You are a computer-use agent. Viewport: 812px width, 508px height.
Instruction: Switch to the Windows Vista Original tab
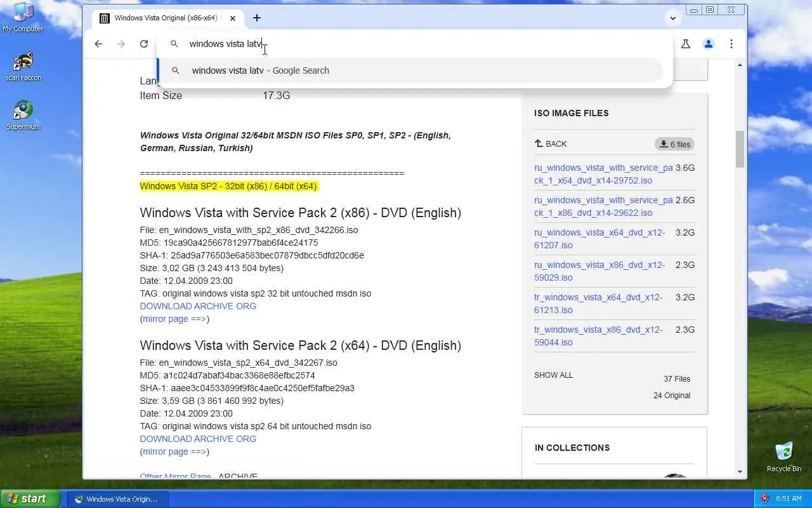point(167,18)
